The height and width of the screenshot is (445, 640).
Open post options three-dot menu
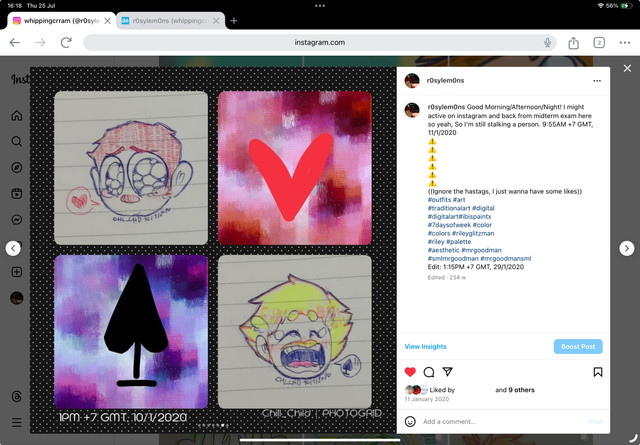click(x=597, y=81)
